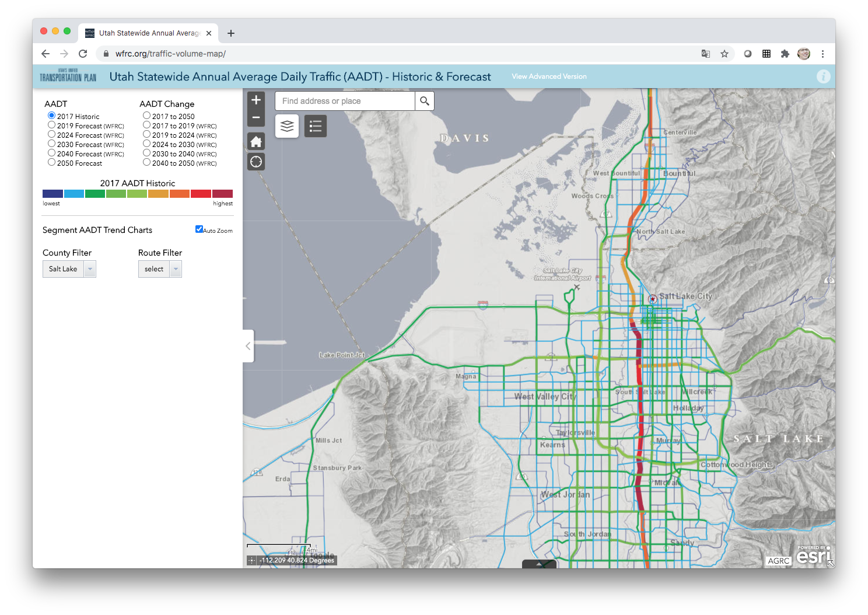This screenshot has height=615, width=868.
Task: Collapse the left side panel arrow
Action: [248, 346]
